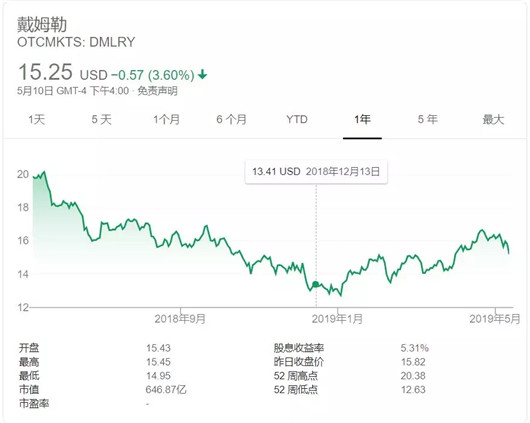The width and height of the screenshot is (530, 423).
Task: Click the 市值 646.87亿 value
Action: (166, 390)
